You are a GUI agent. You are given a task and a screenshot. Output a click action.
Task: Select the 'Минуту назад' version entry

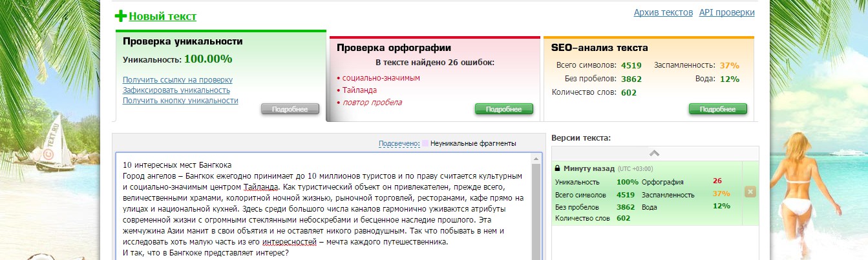click(647, 193)
